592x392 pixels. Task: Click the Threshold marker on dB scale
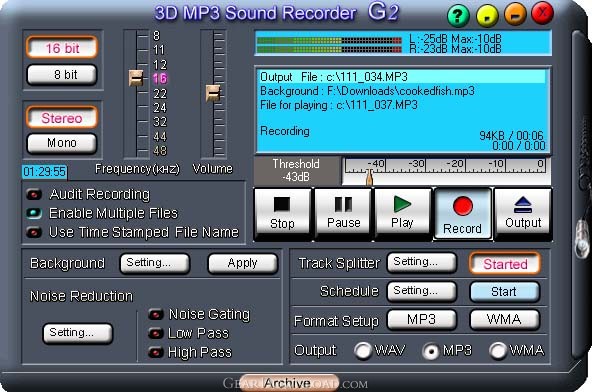[370, 177]
